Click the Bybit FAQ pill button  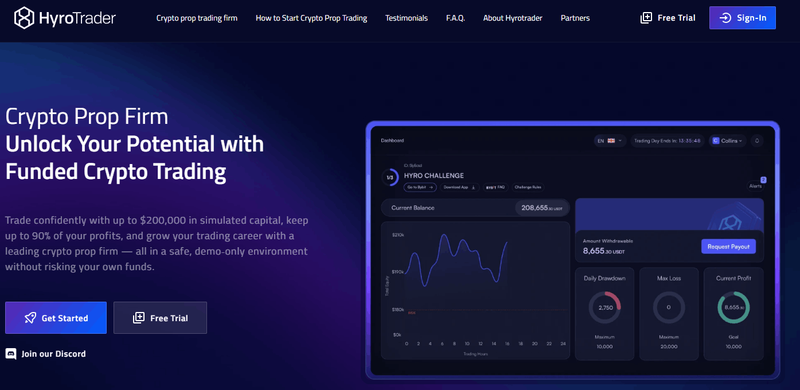[x=495, y=187]
